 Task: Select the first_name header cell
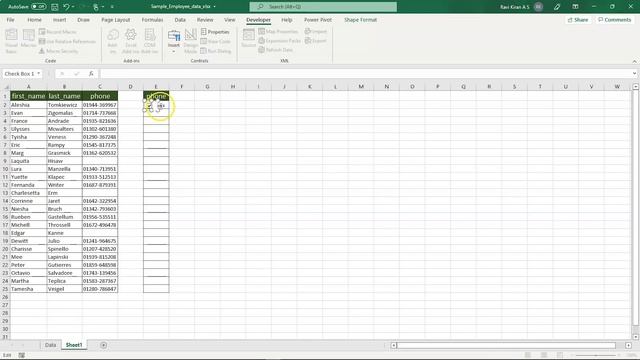click(28, 96)
